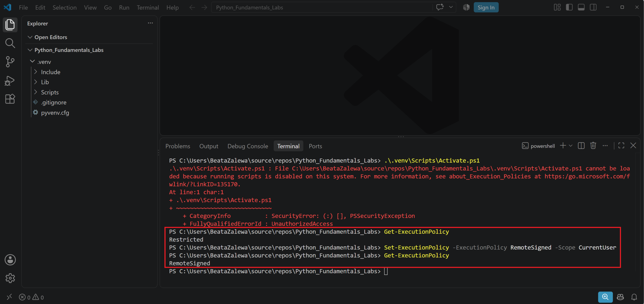The width and height of the screenshot is (644, 304).
Task: Open the Terminal menu in menu bar
Action: pyautogui.click(x=148, y=8)
